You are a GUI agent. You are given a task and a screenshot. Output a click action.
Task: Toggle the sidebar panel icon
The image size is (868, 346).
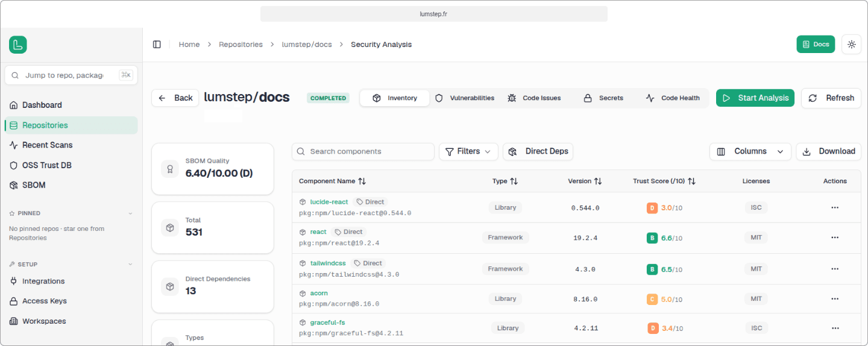click(157, 45)
